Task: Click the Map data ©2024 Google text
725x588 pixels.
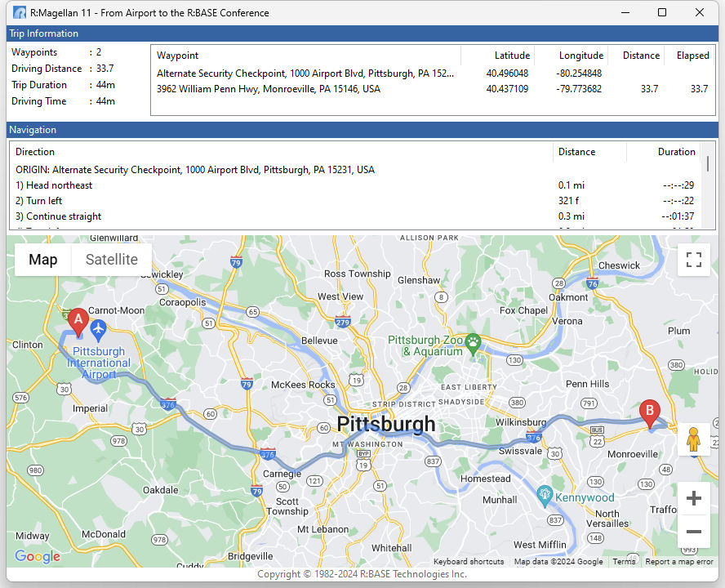Action: pyautogui.click(x=558, y=561)
